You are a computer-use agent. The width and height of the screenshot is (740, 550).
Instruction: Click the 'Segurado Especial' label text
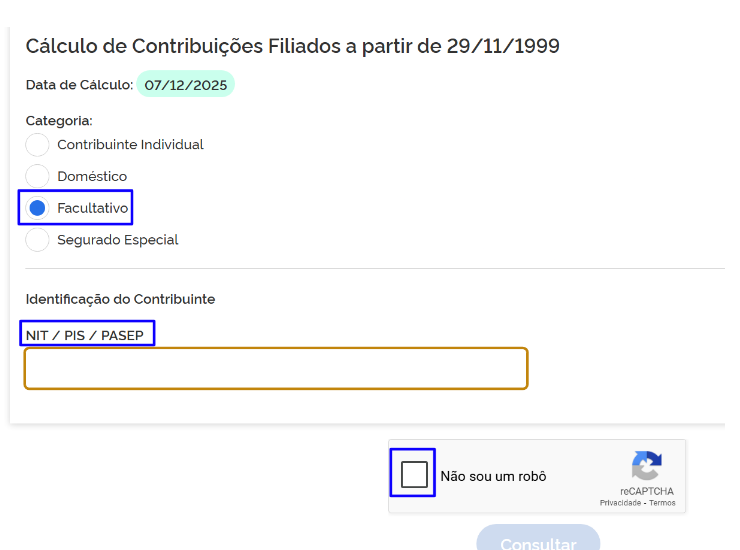coord(118,240)
